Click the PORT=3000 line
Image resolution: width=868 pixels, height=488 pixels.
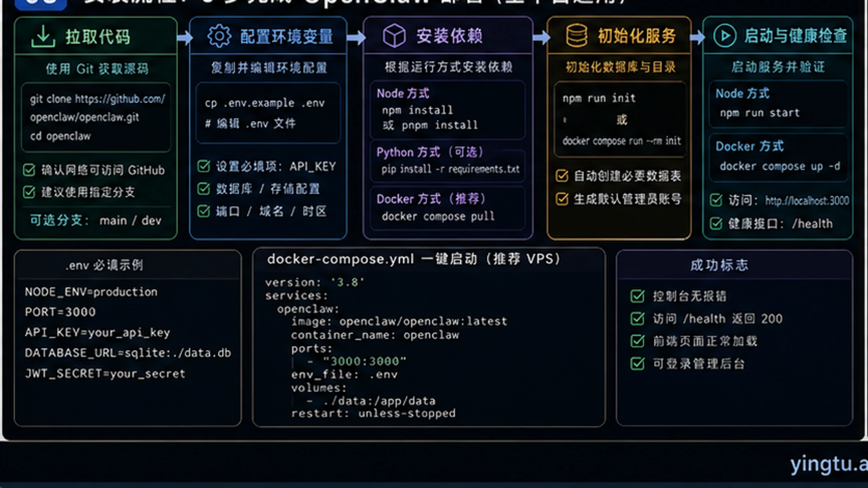60,312
